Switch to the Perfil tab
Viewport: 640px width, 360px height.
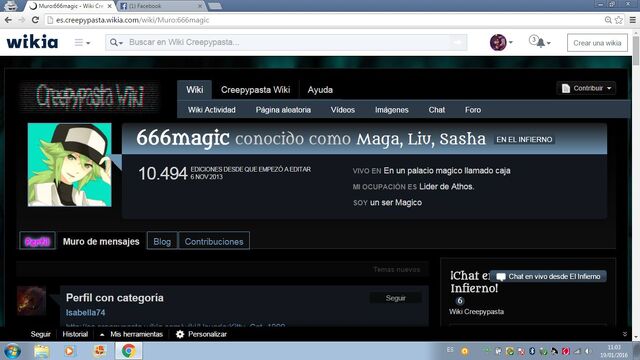tap(37, 241)
